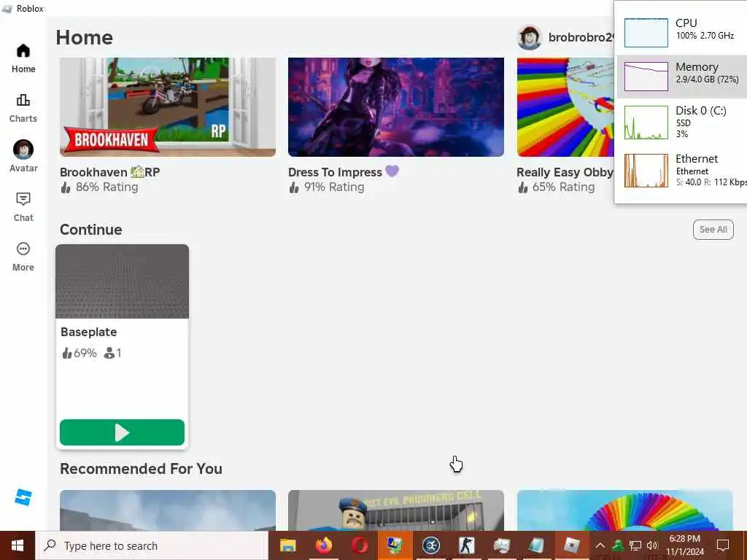Click the Brookhaven RP title text
The width and height of the screenshot is (747, 560).
click(x=109, y=172)
